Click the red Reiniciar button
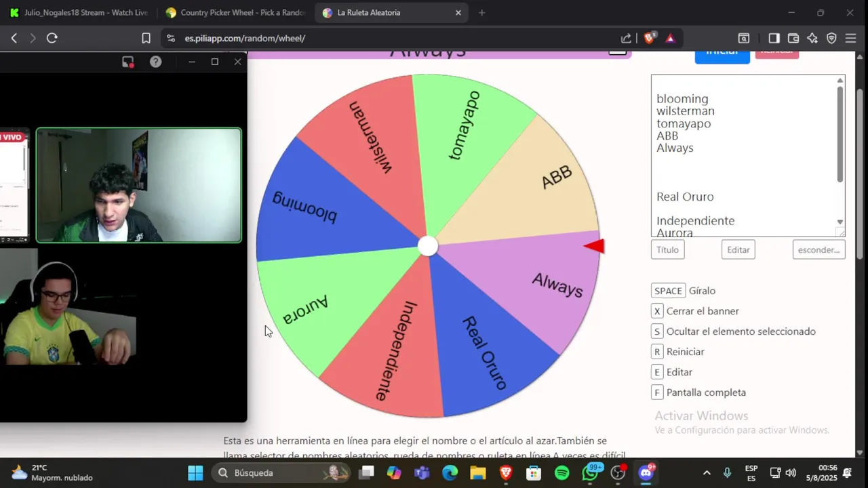Image resolution: width=868 pixels, height=488 pixels. pyautogui.click(x=776, y=54)
